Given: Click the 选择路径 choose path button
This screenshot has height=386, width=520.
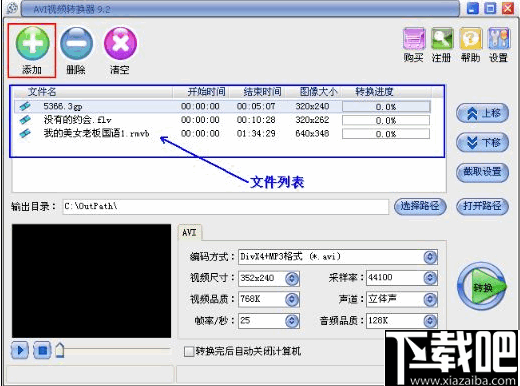Looking at the screenshot, I should 420,206.
